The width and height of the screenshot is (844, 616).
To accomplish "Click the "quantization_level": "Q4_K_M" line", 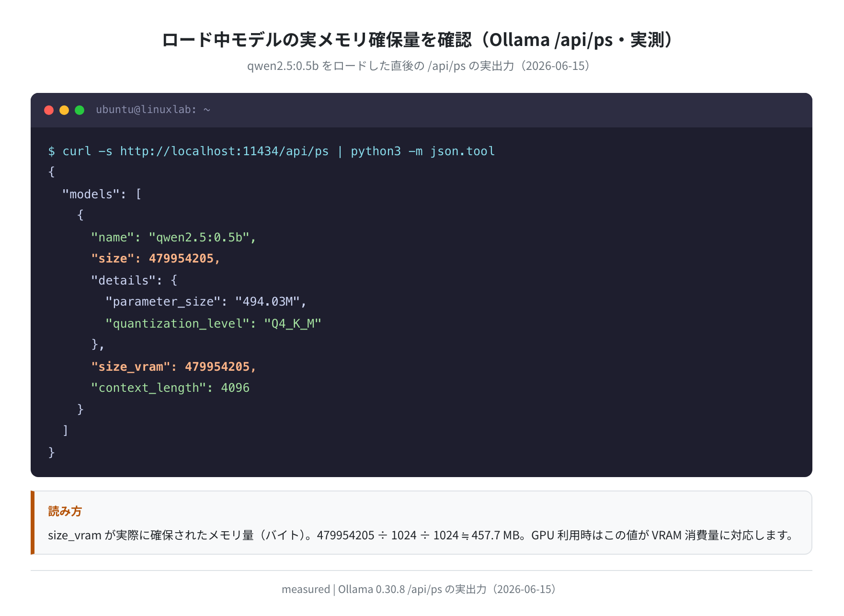I will click(x=213, y=324).
